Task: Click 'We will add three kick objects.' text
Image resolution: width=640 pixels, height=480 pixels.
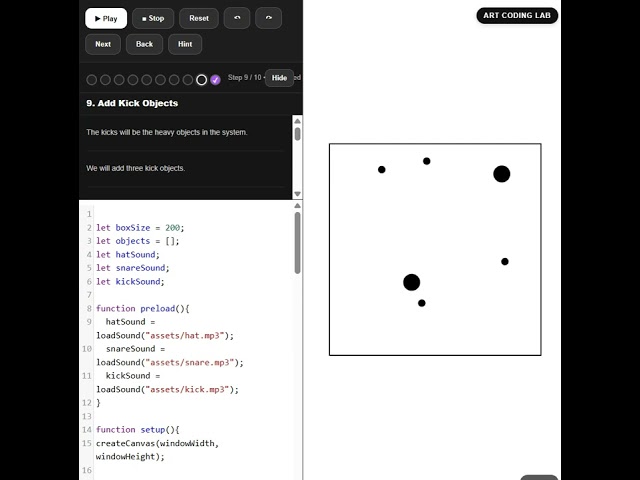Action: 136,168
